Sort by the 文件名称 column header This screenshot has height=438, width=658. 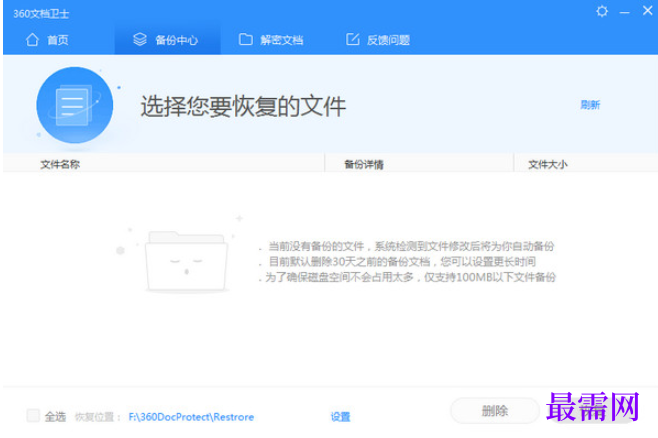[60, 164]
